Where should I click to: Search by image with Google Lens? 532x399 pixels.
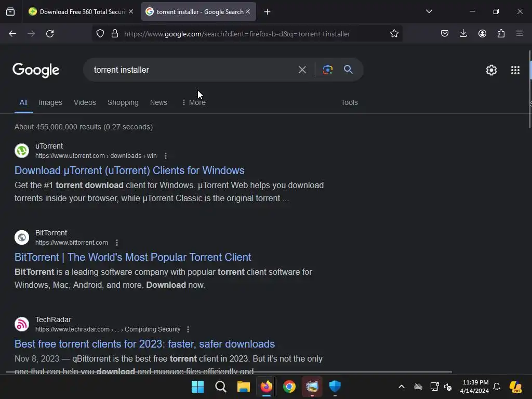pyautogui.click(x=327, y=70)
